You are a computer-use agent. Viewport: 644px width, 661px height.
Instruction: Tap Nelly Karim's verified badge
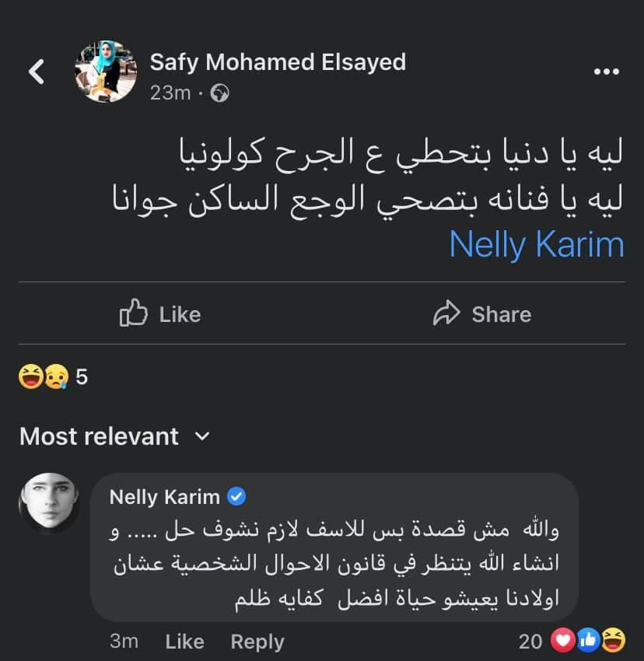tap(238, 496)
